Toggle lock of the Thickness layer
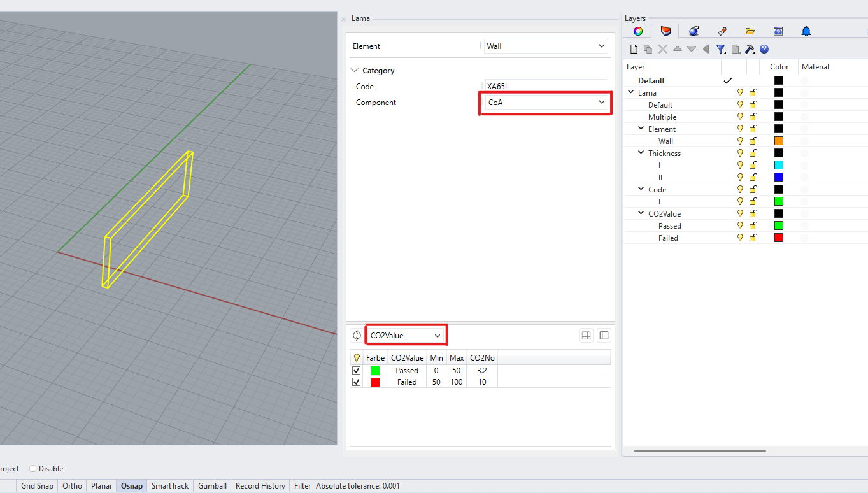The width and height of the screenshot is (868, 493). click(x=753, y=153)
